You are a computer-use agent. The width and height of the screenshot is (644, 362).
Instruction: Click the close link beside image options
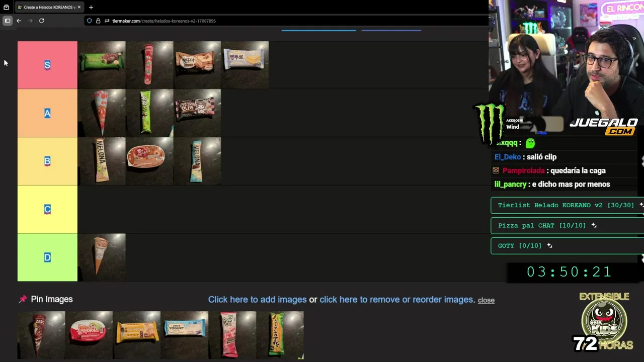point(486,300)
